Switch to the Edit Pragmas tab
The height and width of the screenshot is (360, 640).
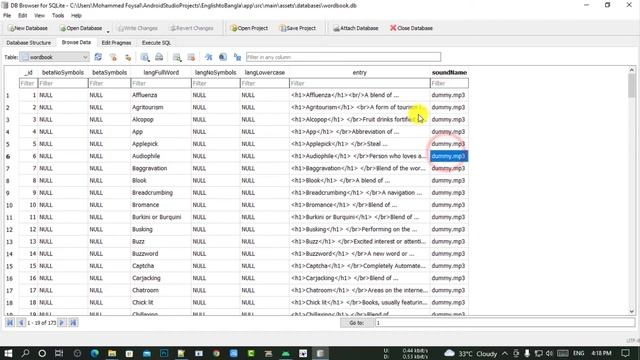tap(116, 42)
